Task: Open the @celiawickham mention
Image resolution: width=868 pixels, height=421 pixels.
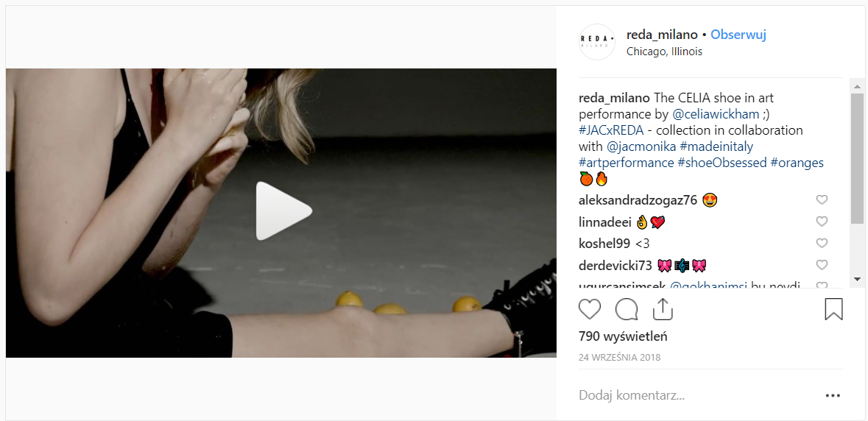Action: pyautogui.click(x=709, y=115)
